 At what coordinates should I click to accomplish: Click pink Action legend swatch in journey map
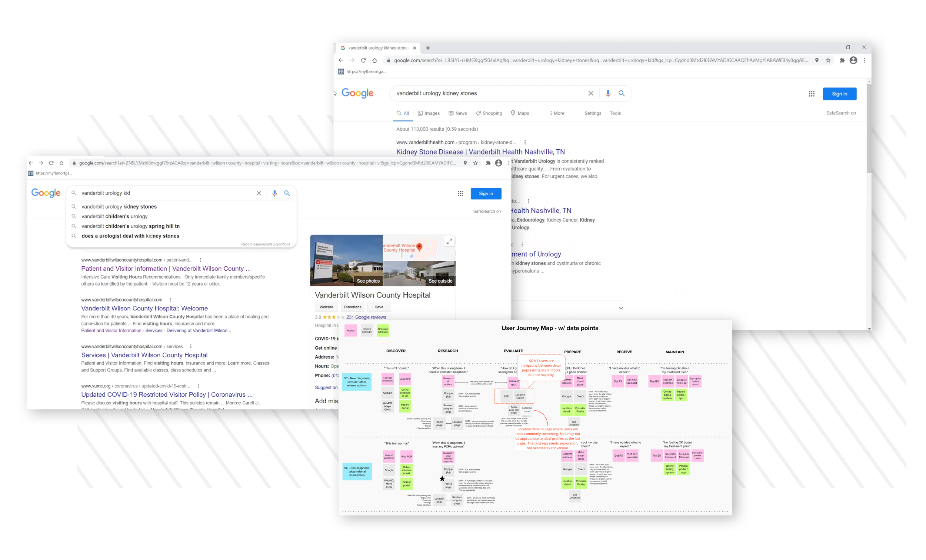[350, 330]
